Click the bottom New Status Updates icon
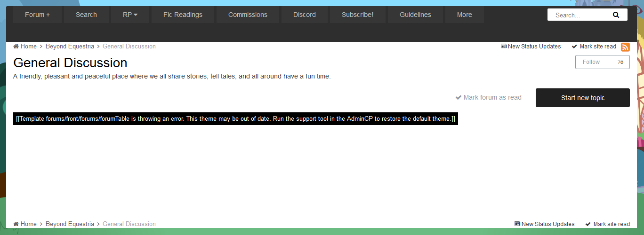This screenshot has width=644, height=235. coord(517,224)
